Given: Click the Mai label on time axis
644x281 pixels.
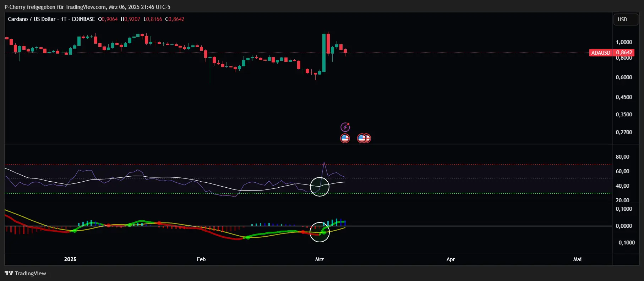Looking at the screenshot, I should [x=577, y=259].
